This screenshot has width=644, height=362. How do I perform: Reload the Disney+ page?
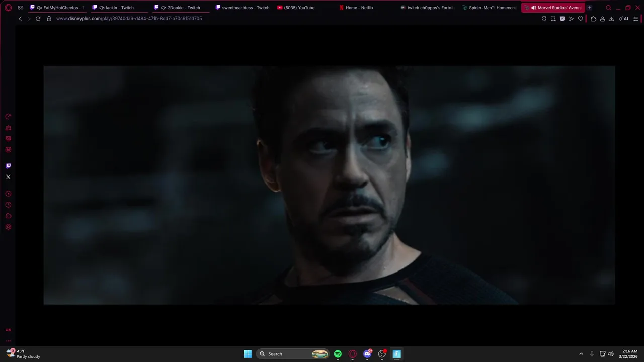pos(38,19)
